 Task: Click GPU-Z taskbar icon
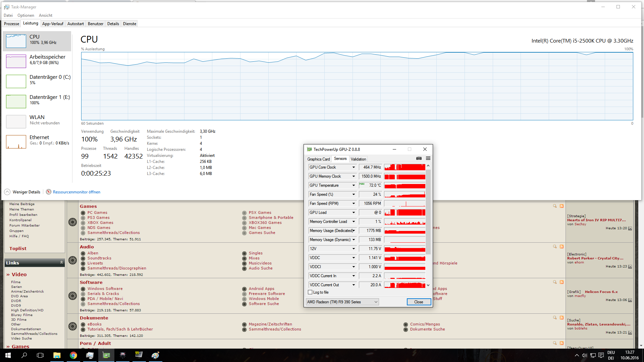[106, 355]
